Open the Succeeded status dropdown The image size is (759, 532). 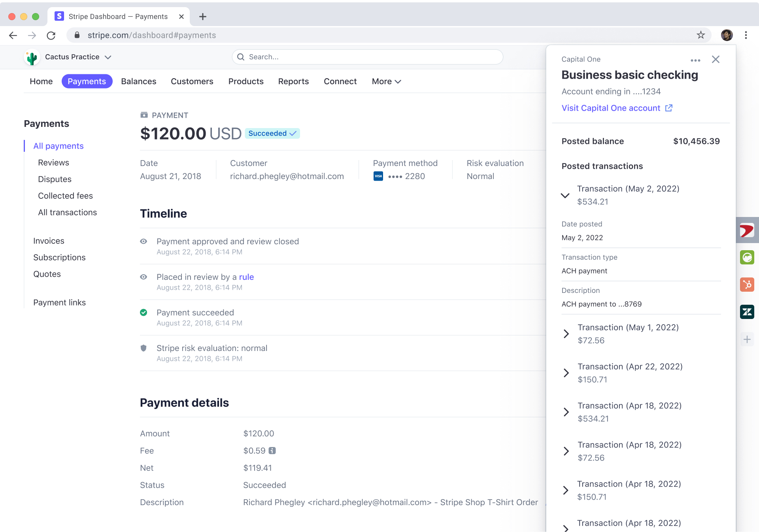(272, 133)
